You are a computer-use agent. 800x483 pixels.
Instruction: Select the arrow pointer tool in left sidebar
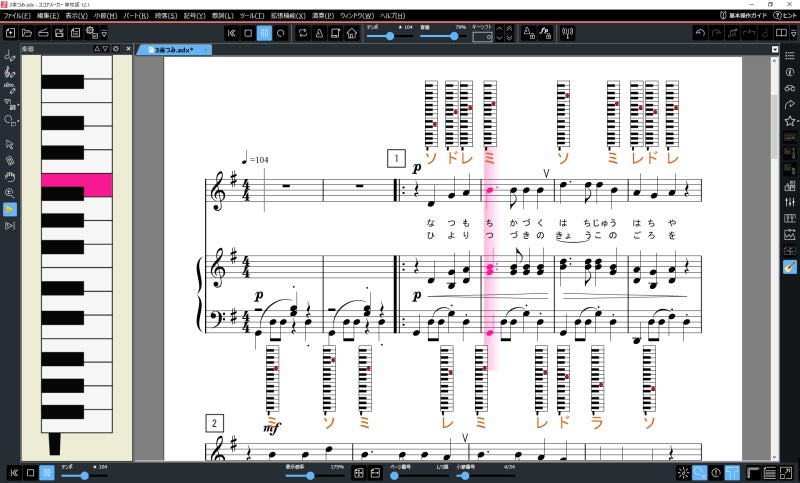point(10,144)
